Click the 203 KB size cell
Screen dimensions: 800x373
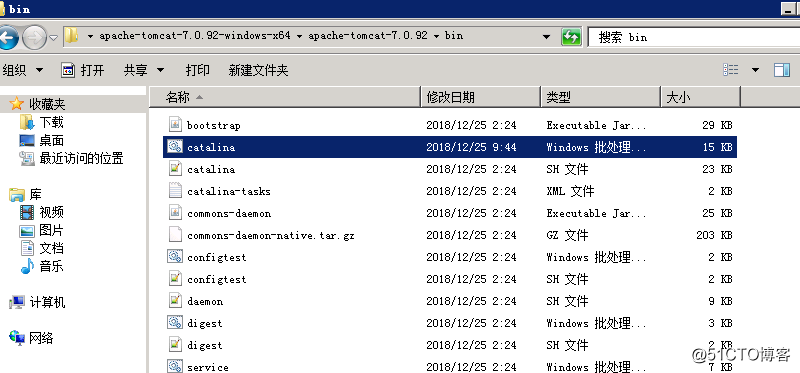[x=714, y=235]
